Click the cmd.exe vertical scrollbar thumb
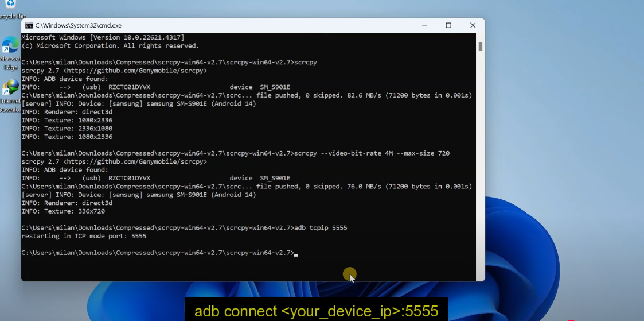 click(480, 47)
